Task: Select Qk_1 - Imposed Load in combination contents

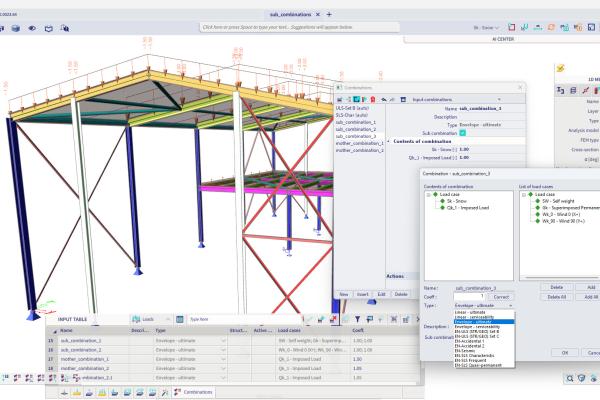Action: 468,208
